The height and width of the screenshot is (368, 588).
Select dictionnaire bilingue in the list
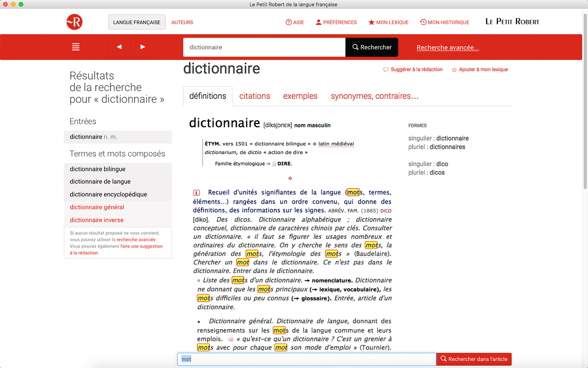[x=118, y=169]
